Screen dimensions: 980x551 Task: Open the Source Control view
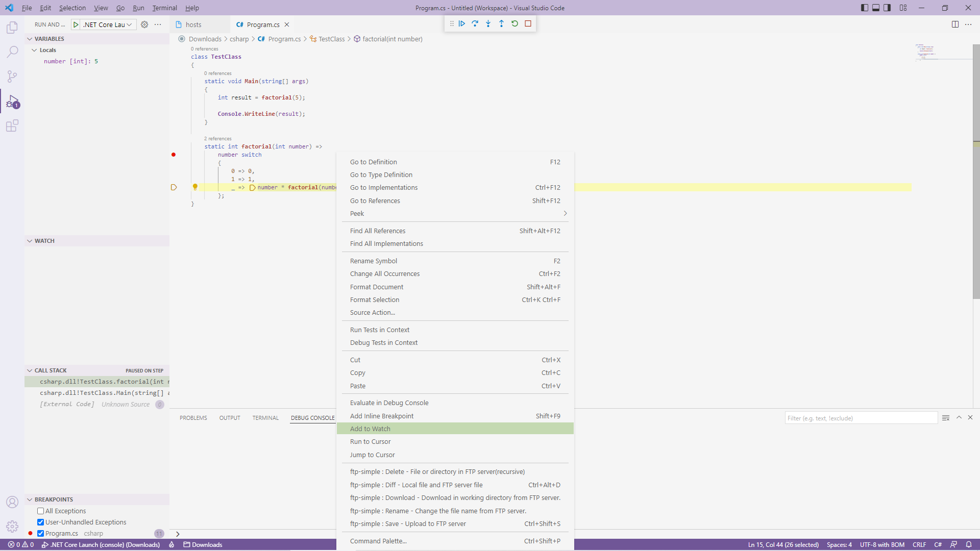coord(12,77)
